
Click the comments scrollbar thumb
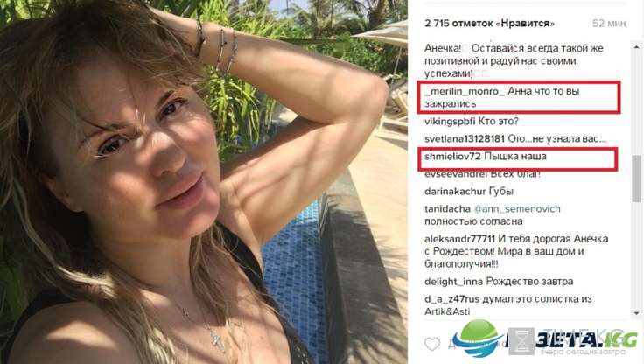pos(637,178)
